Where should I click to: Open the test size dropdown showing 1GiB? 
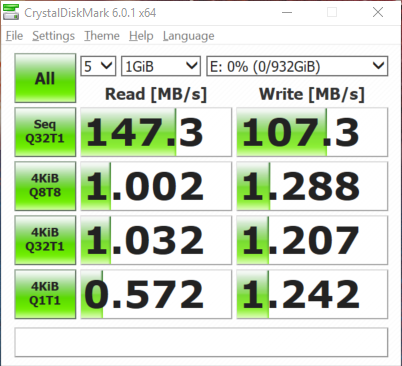pyautogui.click(x=161, y=66)
